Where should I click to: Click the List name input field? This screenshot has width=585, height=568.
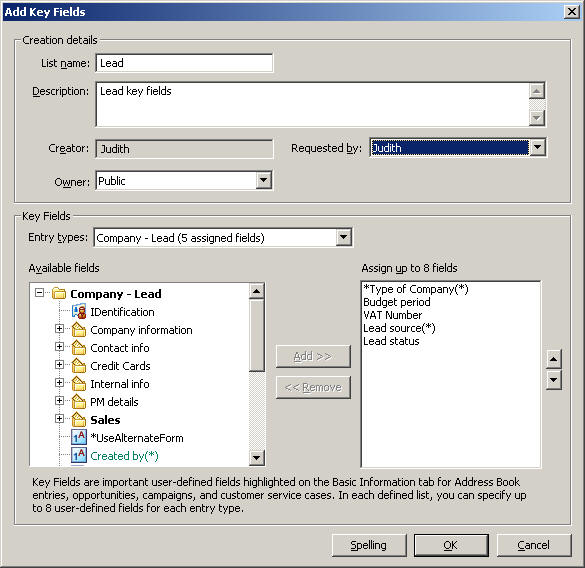tap(184, 63)
